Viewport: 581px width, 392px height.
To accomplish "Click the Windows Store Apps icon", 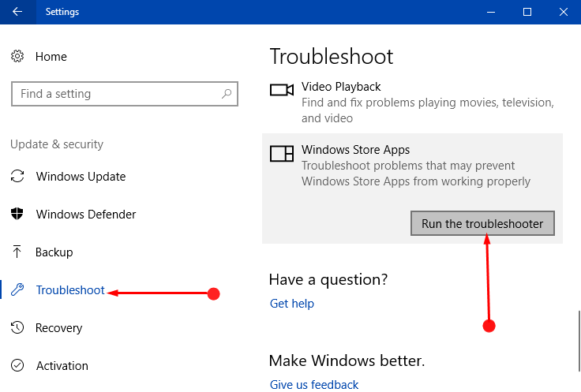I will 282,154.
